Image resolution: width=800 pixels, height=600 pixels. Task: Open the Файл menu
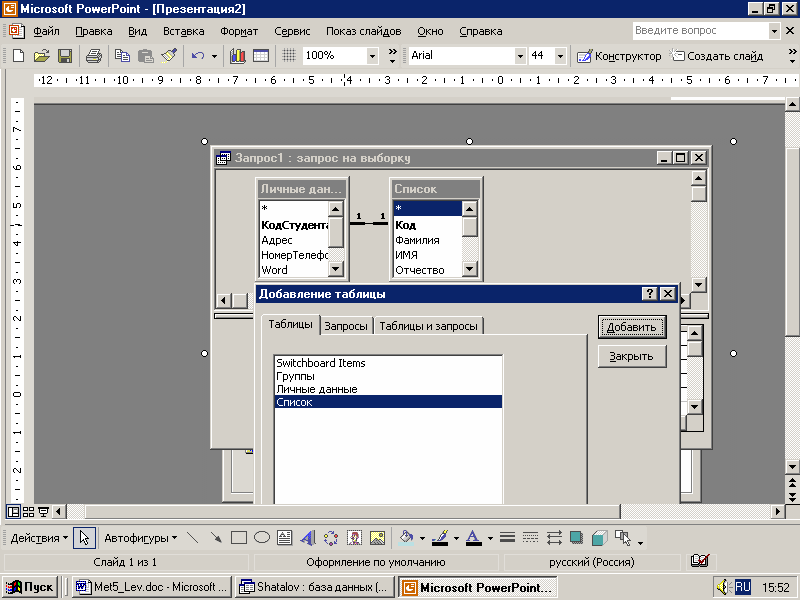(x=46, y=32)
